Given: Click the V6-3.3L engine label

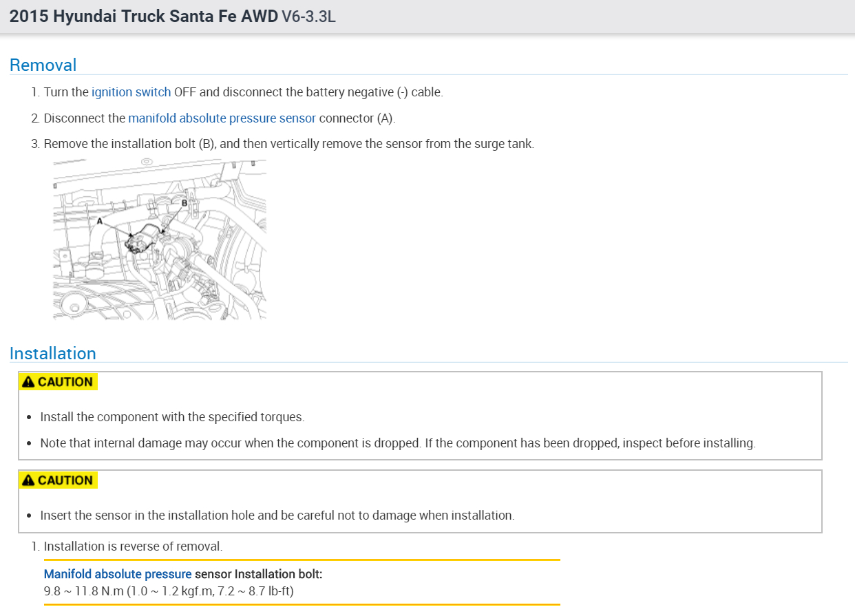Looking at the screenshot, I should [x=308, y=17].
